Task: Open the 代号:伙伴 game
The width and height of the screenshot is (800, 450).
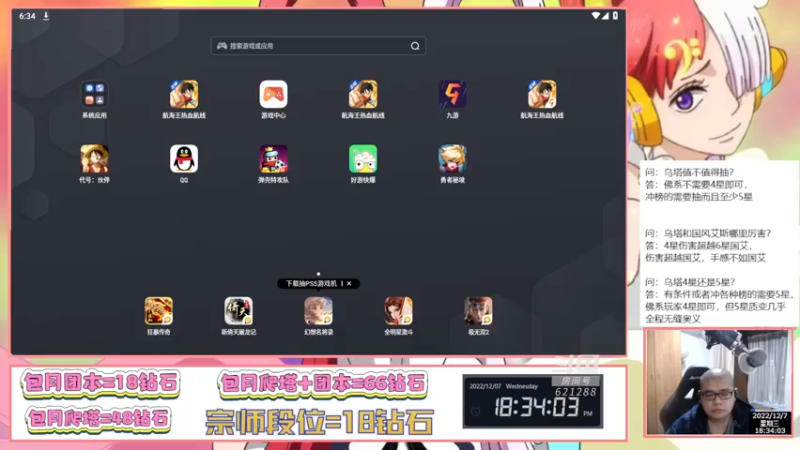Action: pyautogui.click(x=94, y=159)
